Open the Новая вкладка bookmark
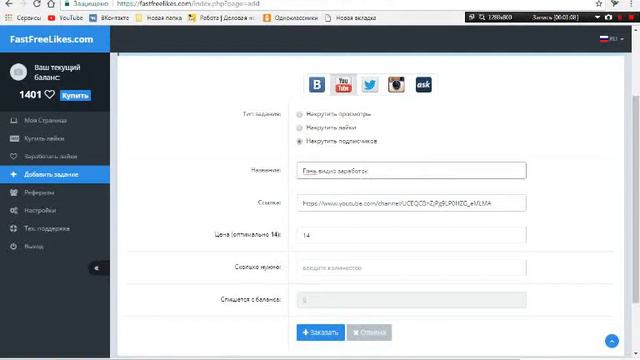The width and height of the screenshot is (640, 360). (x=350, y=18)
